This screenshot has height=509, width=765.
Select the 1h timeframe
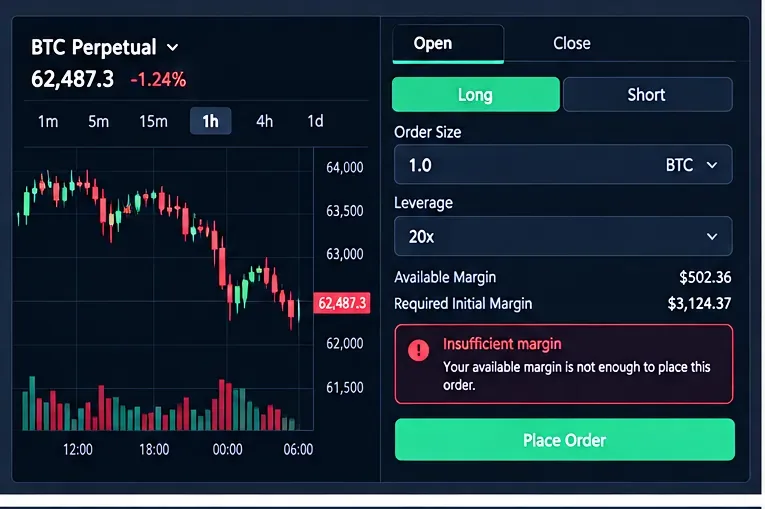(x=210, y=121)
